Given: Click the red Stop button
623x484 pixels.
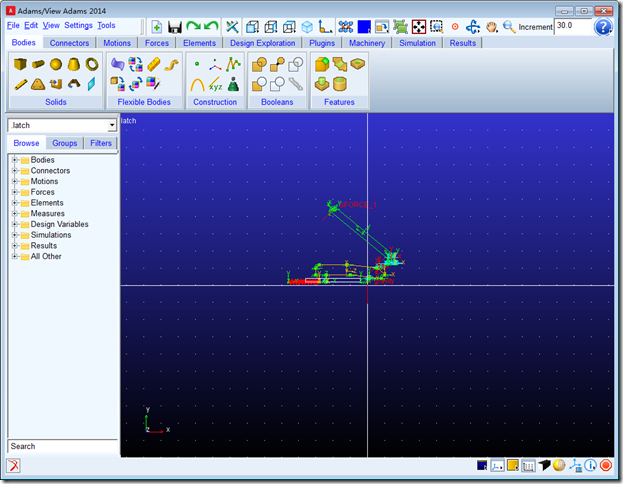Looking at the screenshot, I should point(606,465).
